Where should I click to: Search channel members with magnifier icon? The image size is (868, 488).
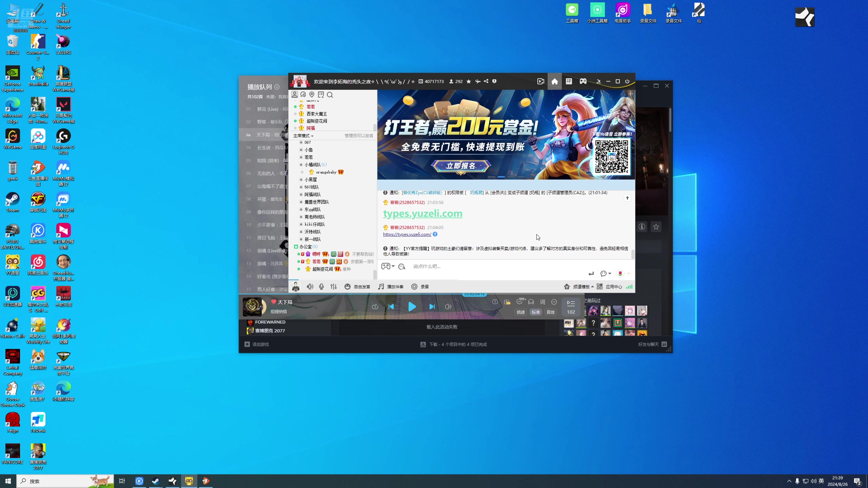click(x=330, y=95)
